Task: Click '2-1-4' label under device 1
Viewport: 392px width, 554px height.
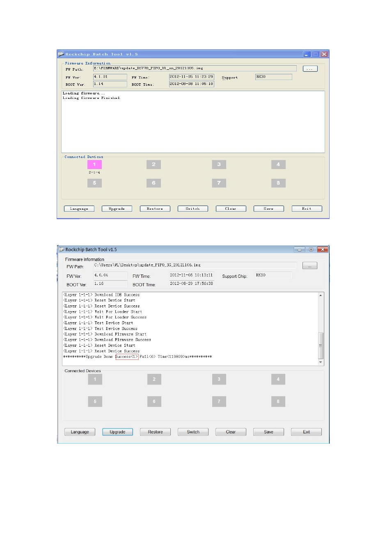Action: tap(94, 173)
